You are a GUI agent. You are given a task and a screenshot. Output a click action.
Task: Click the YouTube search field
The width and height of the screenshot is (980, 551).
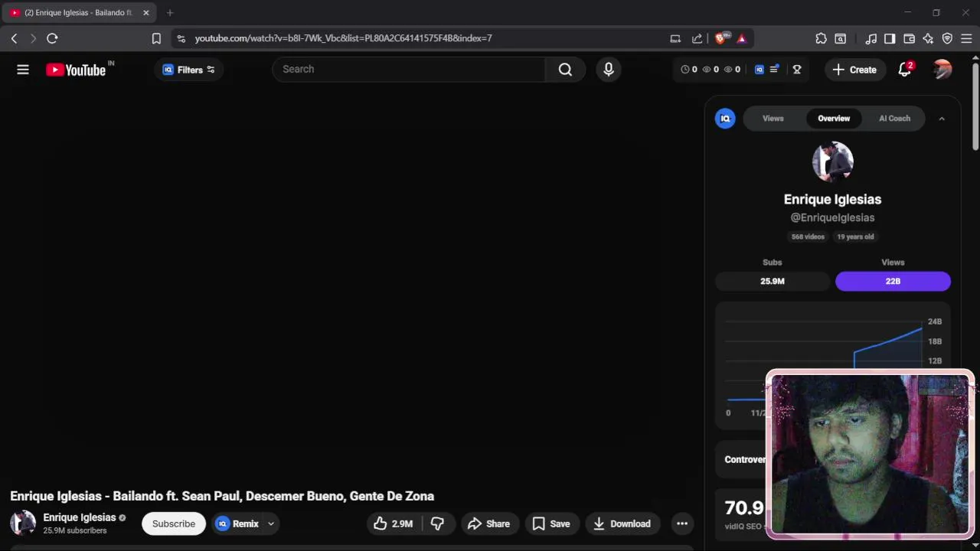(409, 69)
